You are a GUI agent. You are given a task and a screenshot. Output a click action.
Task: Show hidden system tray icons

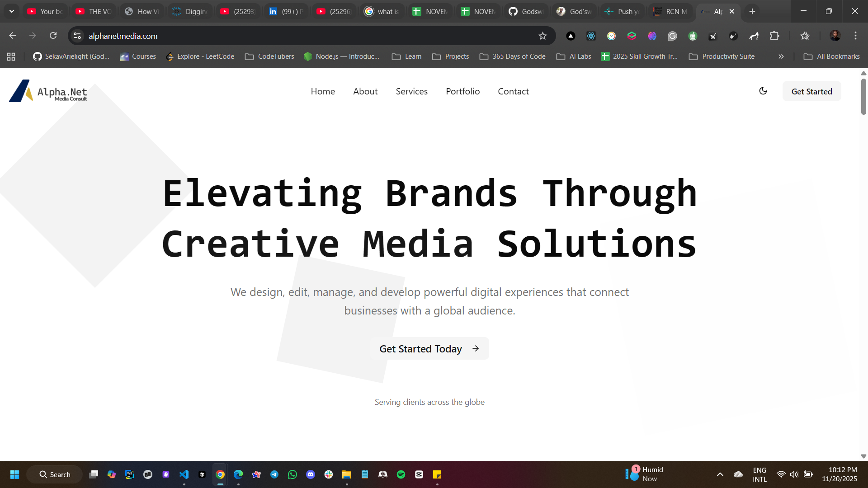point(720,474)
